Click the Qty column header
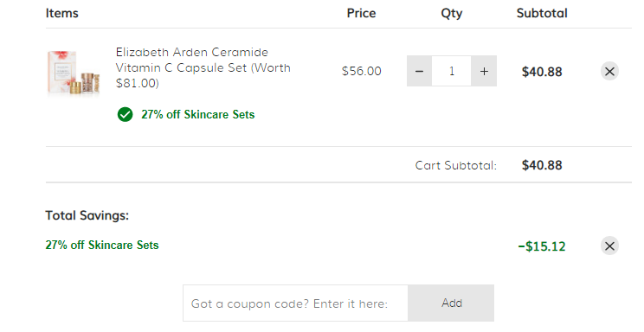This screenshot has height=332, width=644. pyautogui.click(x=451, y=14)
